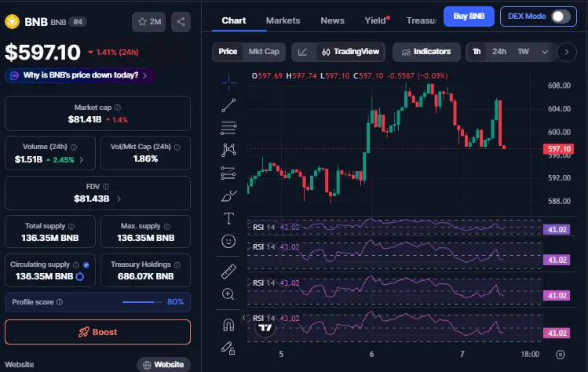Image resolution: width=588 pixels, height=372 pixels.
Task: Select the 1h timeframe
Action: [477, 52]
